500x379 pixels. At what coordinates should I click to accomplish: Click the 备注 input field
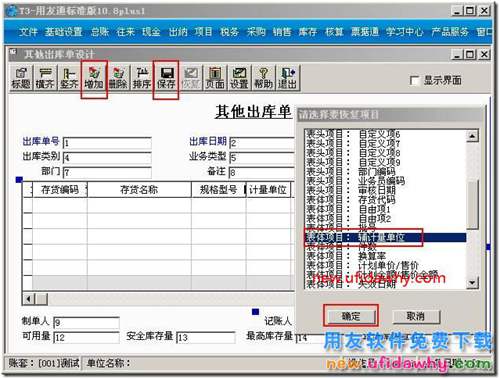(x=262, y=172)
